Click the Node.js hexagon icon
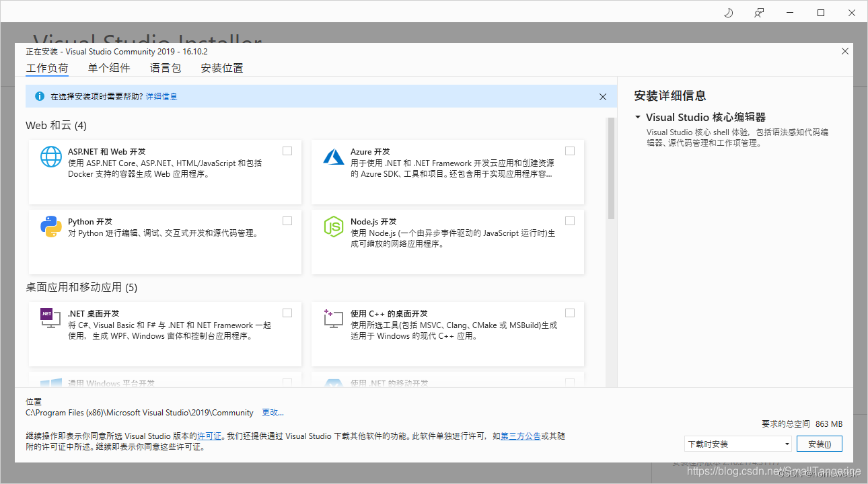The width and height of the screenshot is (868, 484). click(x=334, y=227)
